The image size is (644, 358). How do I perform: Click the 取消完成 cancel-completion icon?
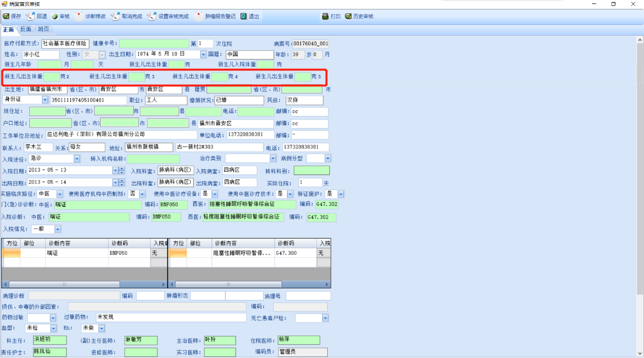(x=115, y=16)
